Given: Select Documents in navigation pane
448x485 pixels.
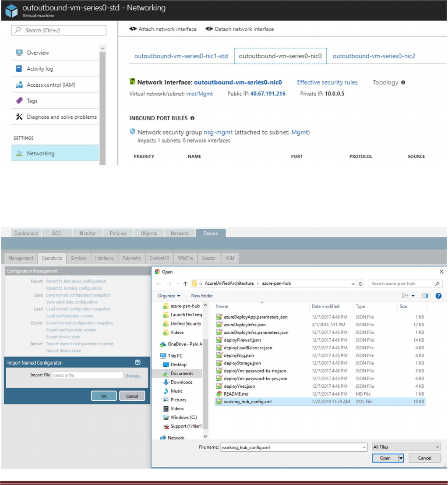Looking at the screenshot, I should pos(182,373).
